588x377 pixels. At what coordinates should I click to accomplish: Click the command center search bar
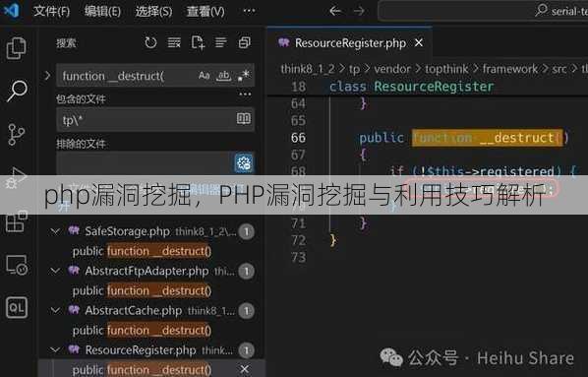(484, 11)
